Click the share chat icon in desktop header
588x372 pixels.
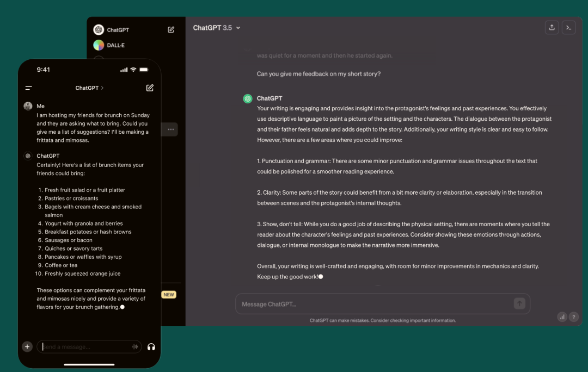pyautogui.click(x=552, y=28)
